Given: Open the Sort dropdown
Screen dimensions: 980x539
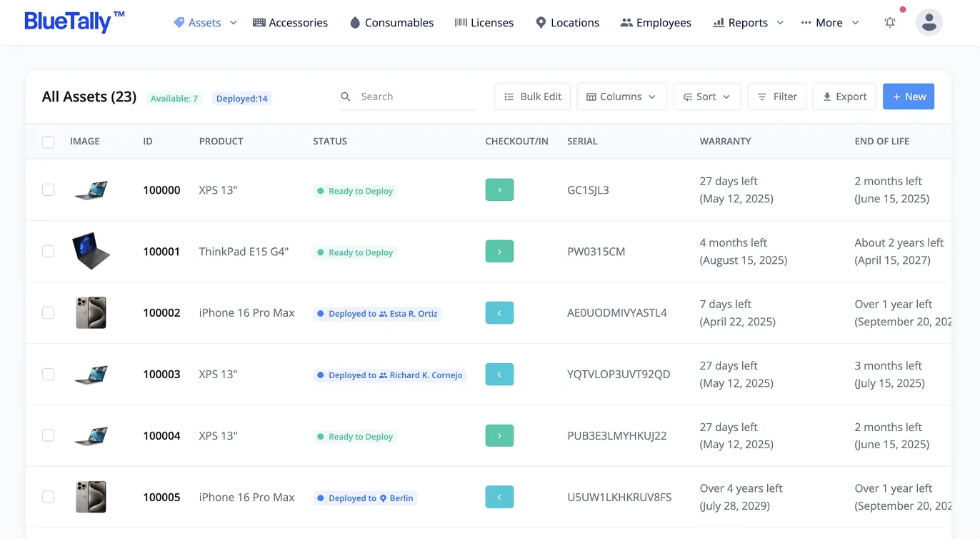Looking at the screenshot, I should (707, 97).
